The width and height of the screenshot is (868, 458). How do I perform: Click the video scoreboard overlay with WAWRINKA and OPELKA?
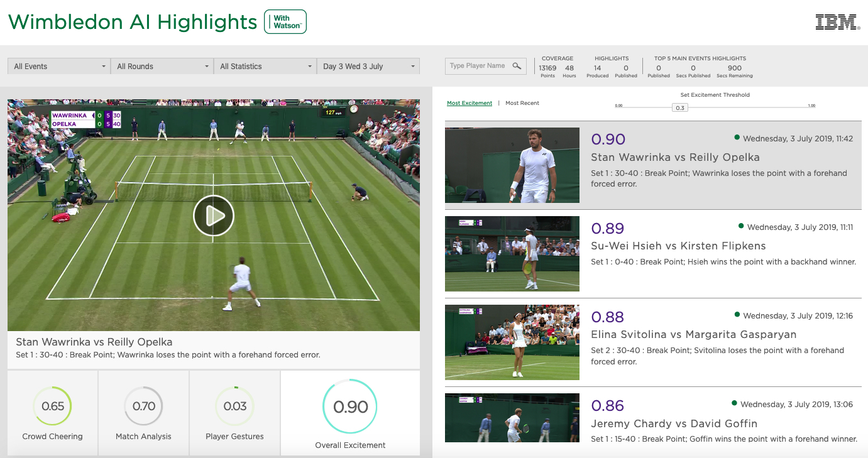click(x=86, y=120)
